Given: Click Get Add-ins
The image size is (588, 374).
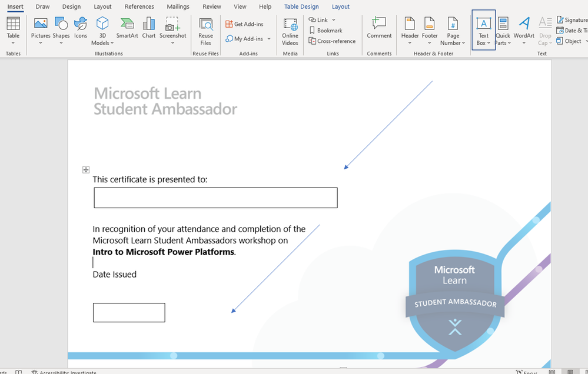Looking at the screenshot, I should (x=244, y=24).
